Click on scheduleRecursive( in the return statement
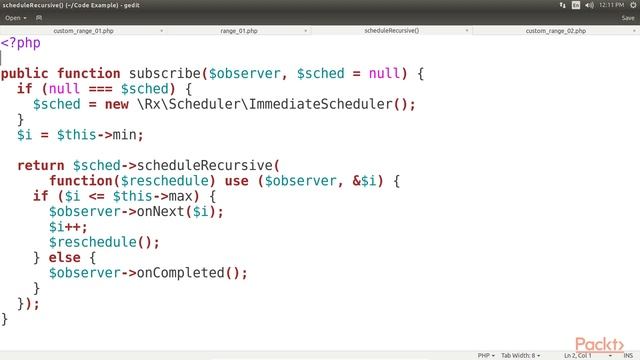The height and width of the screenshot is (360, 640). coord(209,165)
